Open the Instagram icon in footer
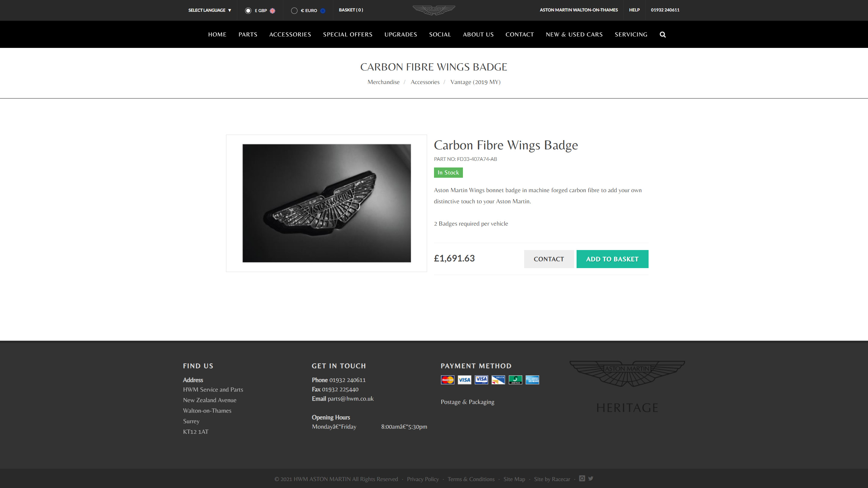The width and height of the screenshot is (868, 488). point(582,478)
